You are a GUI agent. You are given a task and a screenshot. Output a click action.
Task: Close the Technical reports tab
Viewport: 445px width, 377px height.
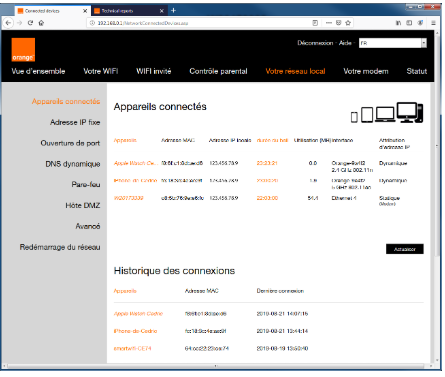[162, 11]
